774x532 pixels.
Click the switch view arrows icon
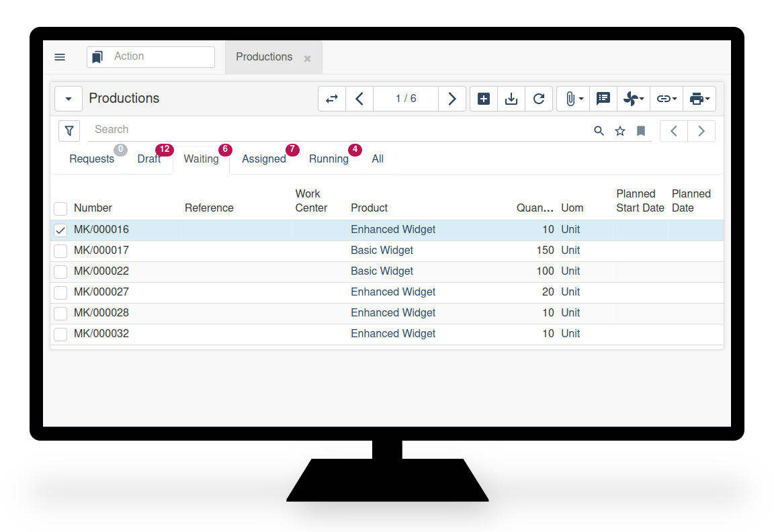[332, 99]
